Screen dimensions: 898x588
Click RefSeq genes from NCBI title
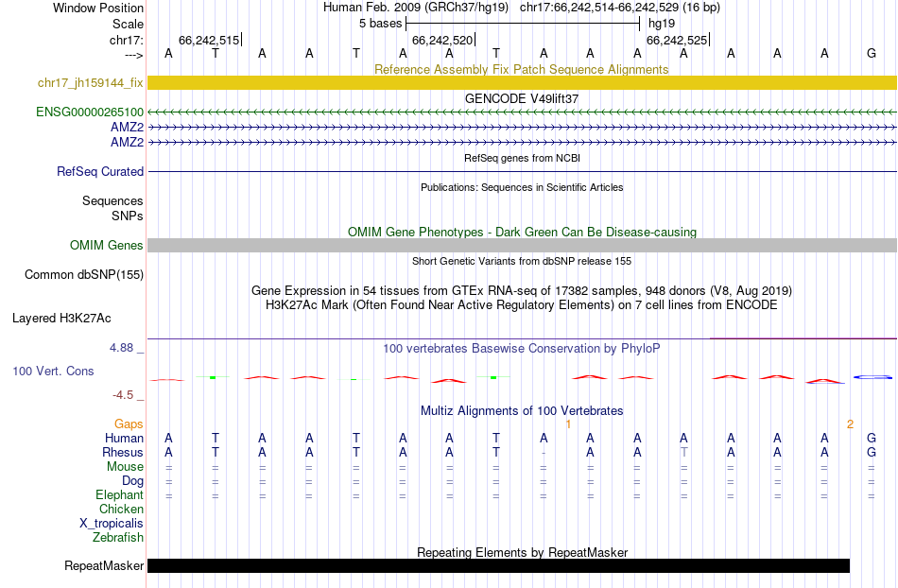(x=522, y=158)
